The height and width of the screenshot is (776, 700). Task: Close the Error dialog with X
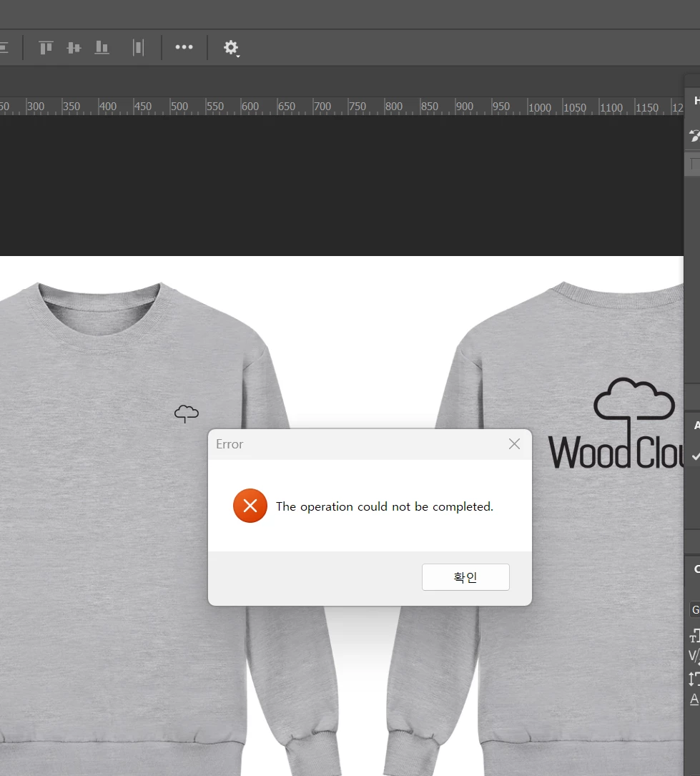tap(515, 444)
